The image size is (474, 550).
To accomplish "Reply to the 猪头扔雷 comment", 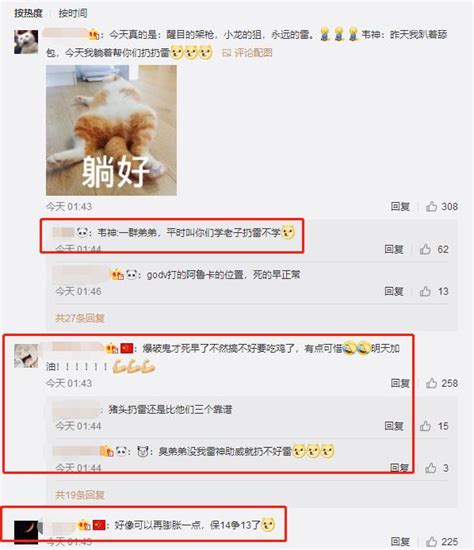I will (x=394, y=426).
